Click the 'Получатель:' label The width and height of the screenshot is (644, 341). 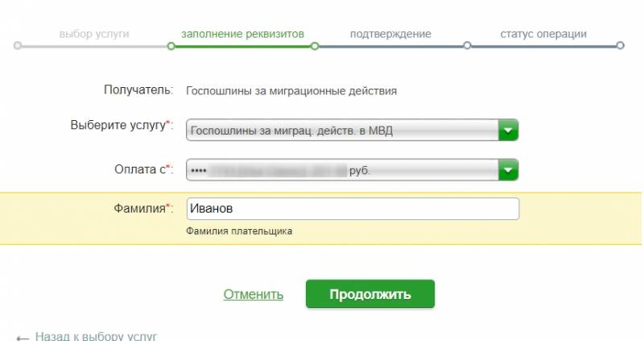coord(138,89)
